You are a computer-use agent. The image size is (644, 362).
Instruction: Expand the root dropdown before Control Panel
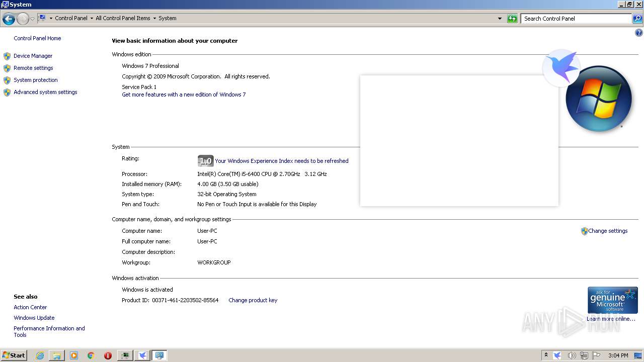(51, 19)
